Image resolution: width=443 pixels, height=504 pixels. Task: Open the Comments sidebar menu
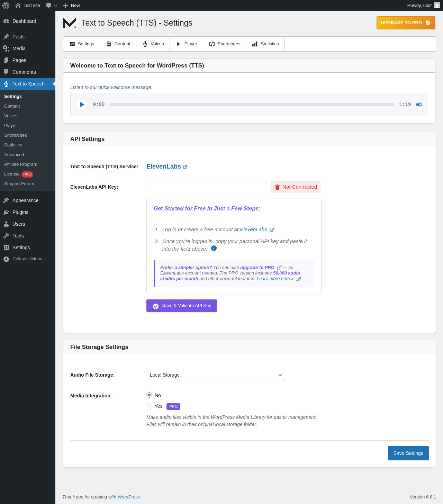28,72
